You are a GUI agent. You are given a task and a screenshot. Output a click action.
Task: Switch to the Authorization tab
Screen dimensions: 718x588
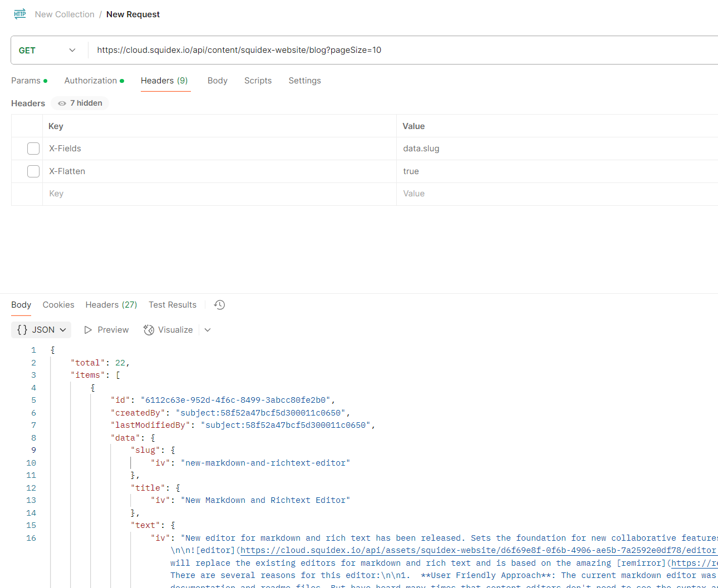(x=94, y=81)
